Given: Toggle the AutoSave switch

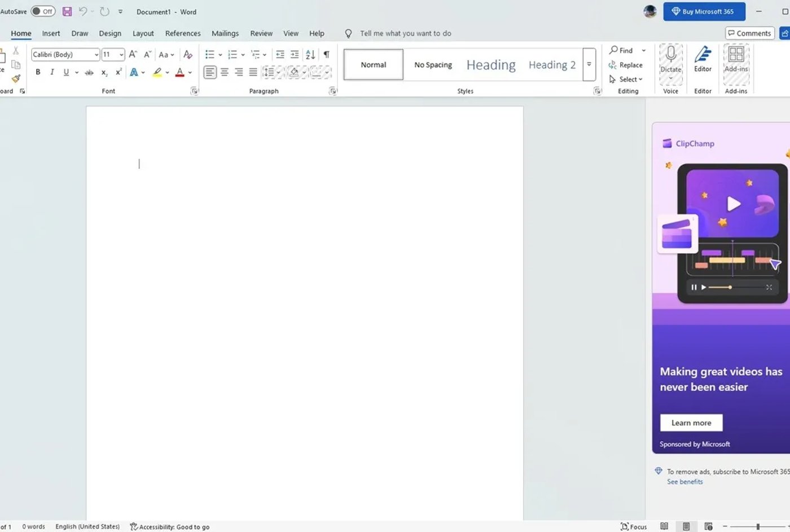Looking at the screenshot, I should (43, 11).
